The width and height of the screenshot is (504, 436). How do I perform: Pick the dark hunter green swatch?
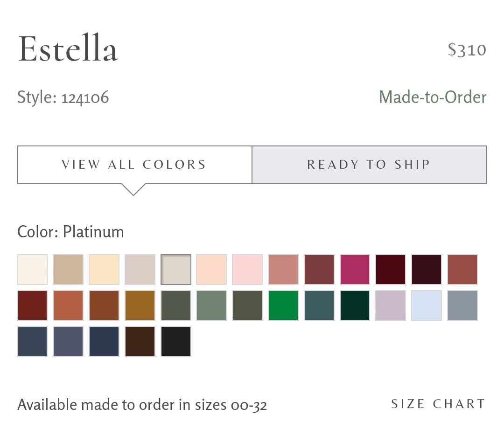pos(355,305)
